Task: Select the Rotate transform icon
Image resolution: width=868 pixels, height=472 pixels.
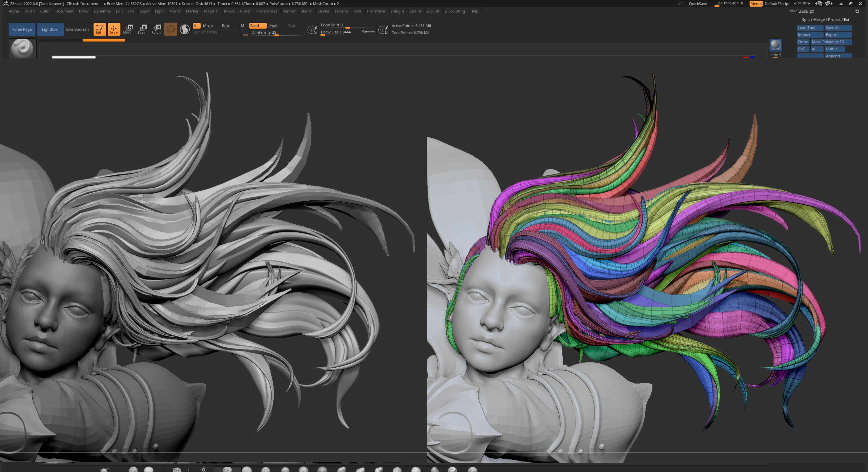Action: pos(156,29)
